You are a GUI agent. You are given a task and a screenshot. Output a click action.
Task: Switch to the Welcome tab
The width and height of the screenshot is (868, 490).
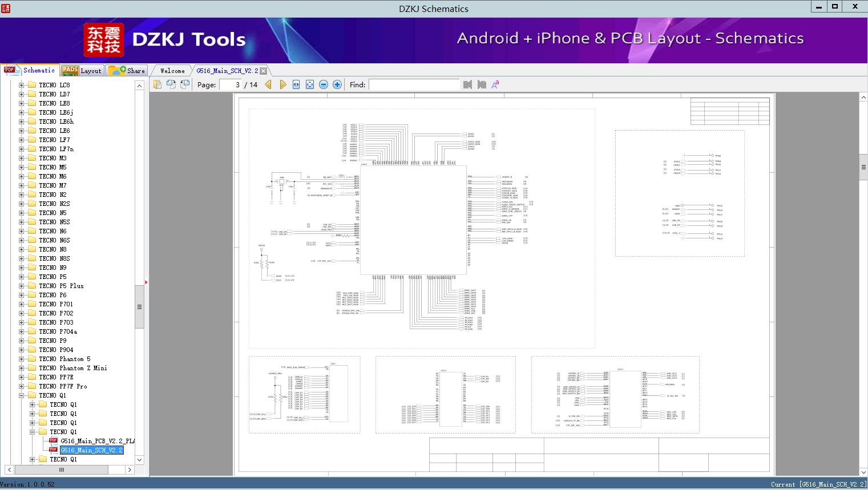[x=172, y=71]
